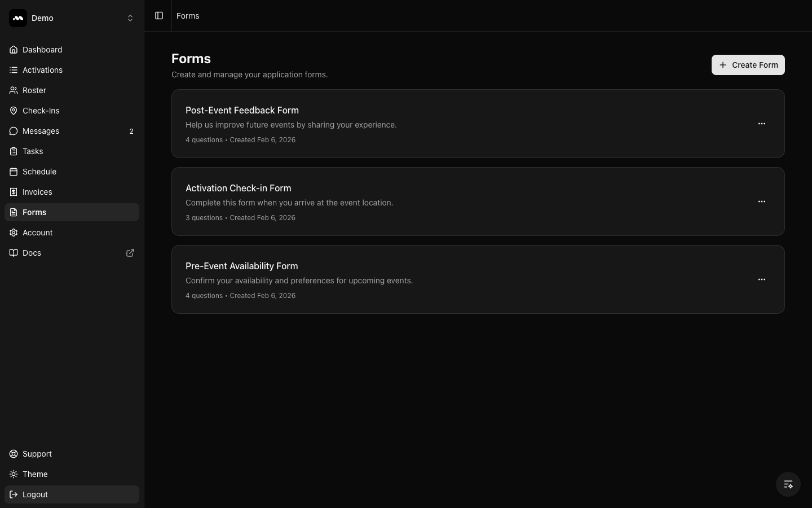The height and width of the screenshot is (508, 812).
Task: Open options menu for Activation Check-in Form
Action: tap(762, 202)
